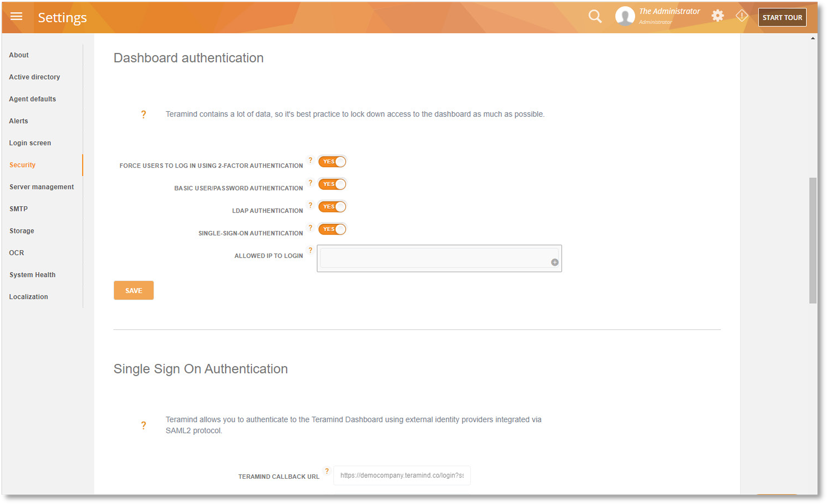Click the scrollbar up arrow
Viewport: 827px width, 504px height.
pos(813,38)
